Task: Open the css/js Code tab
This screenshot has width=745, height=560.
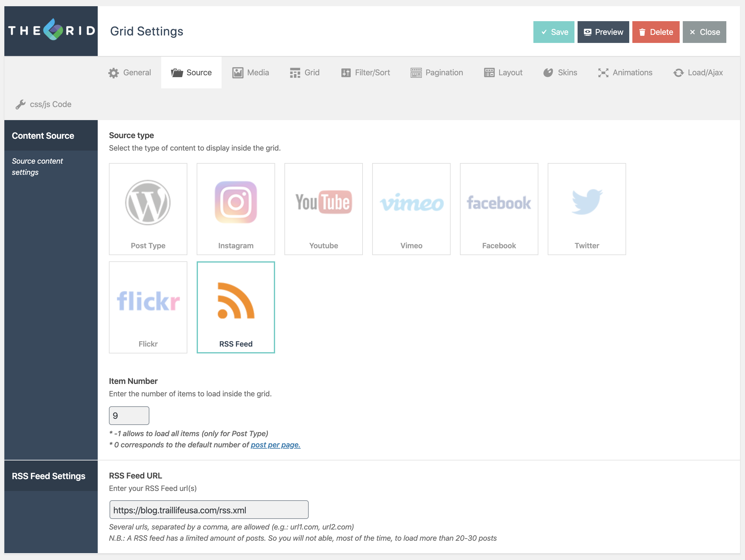Action: [44, 105]
